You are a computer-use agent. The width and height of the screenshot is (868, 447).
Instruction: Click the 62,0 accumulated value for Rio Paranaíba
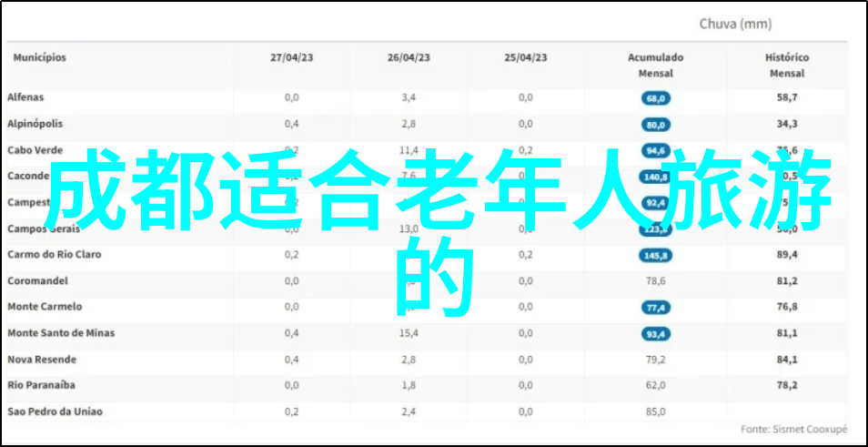point(656,385)
